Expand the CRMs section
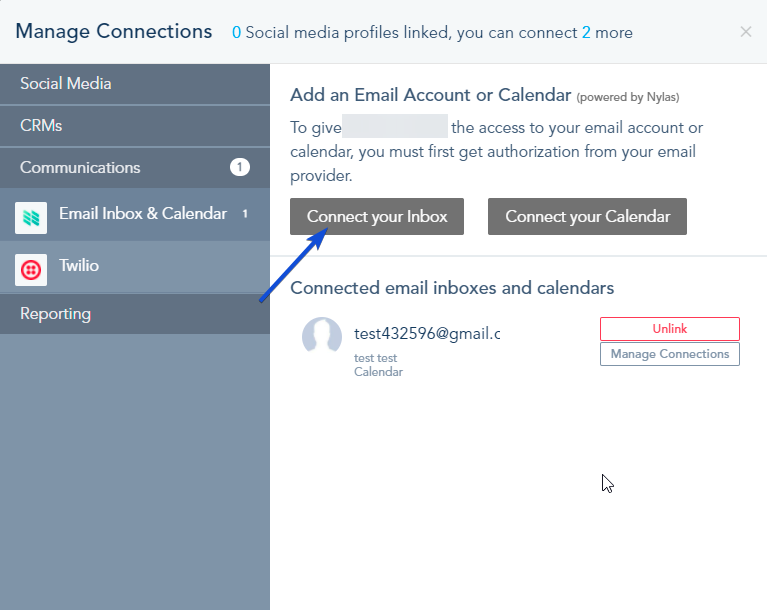 pos(135,126)
